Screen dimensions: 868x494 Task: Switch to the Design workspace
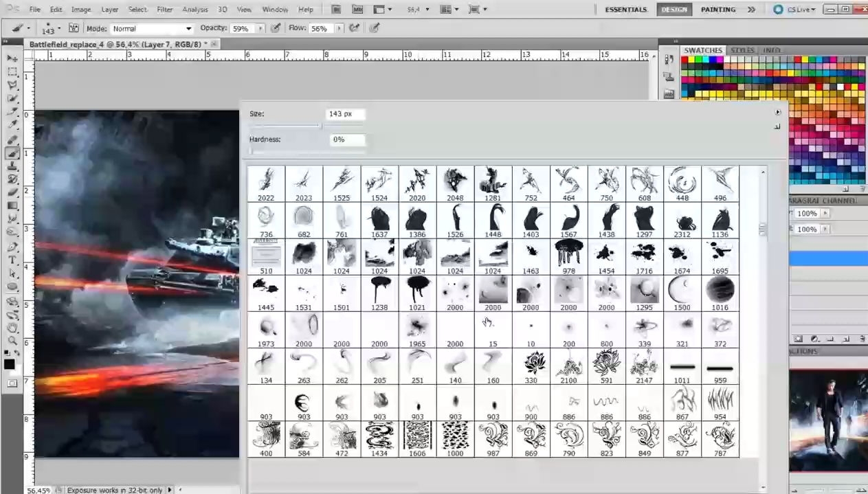pyautogui.click(x=674, y=10)
